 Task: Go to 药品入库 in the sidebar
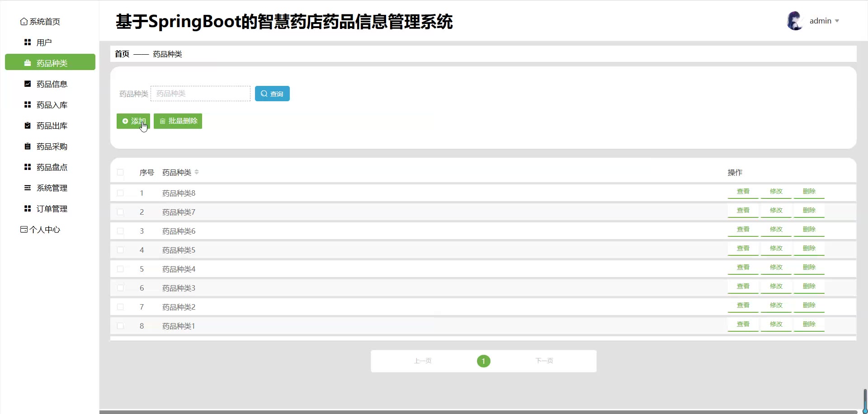click(50, 105)
